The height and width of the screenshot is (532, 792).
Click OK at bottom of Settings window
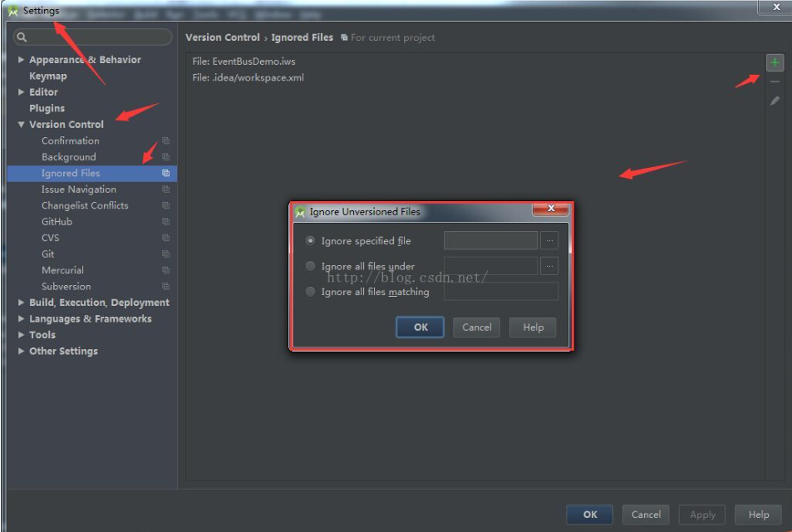589,515
